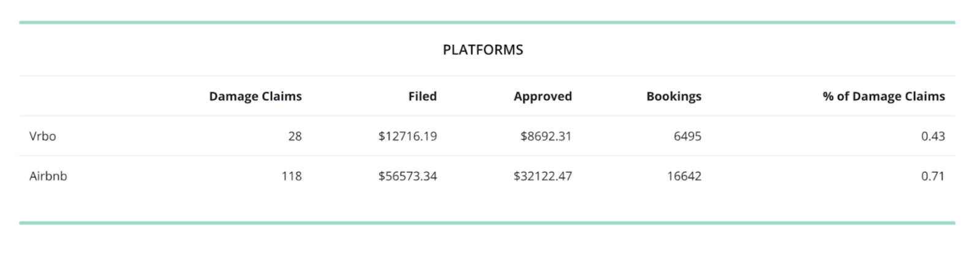Click the Filed column header
The height and width of the screenshot is (258, 980).
point(422,96)
